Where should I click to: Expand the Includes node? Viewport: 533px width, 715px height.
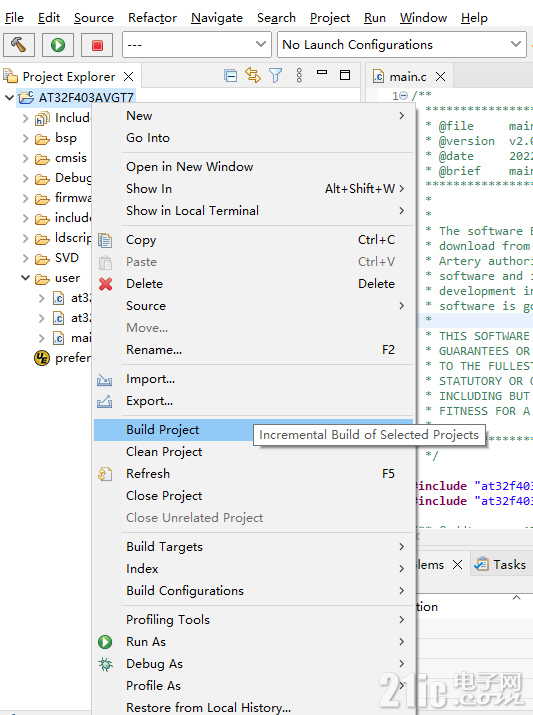pyautogui.click(x=26, y=119)
